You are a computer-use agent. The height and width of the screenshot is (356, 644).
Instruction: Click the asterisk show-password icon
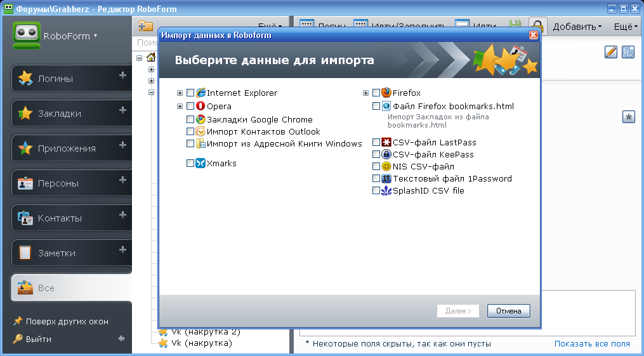point(629,117)
